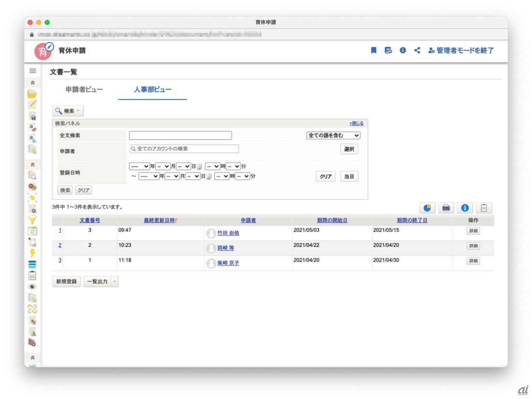
Task: Click the lightning bolt sidebar icon
Action: [x=32, y=253]
